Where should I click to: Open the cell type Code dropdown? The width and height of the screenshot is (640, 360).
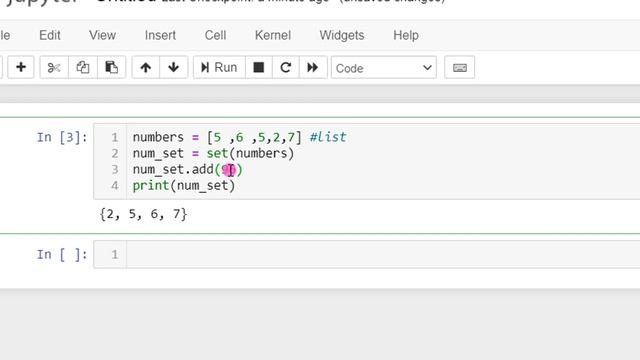tap(384, 68)
